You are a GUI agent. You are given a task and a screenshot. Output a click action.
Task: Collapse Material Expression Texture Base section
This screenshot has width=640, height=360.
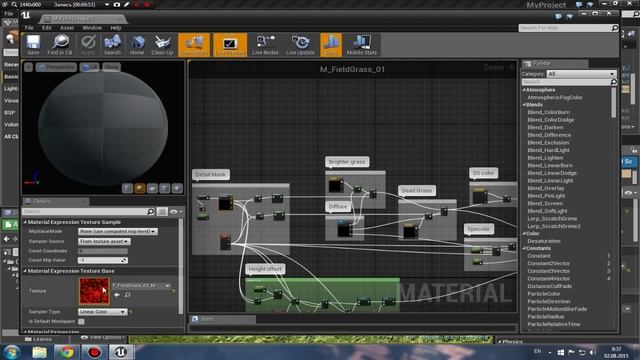click(x=25, y=271)
